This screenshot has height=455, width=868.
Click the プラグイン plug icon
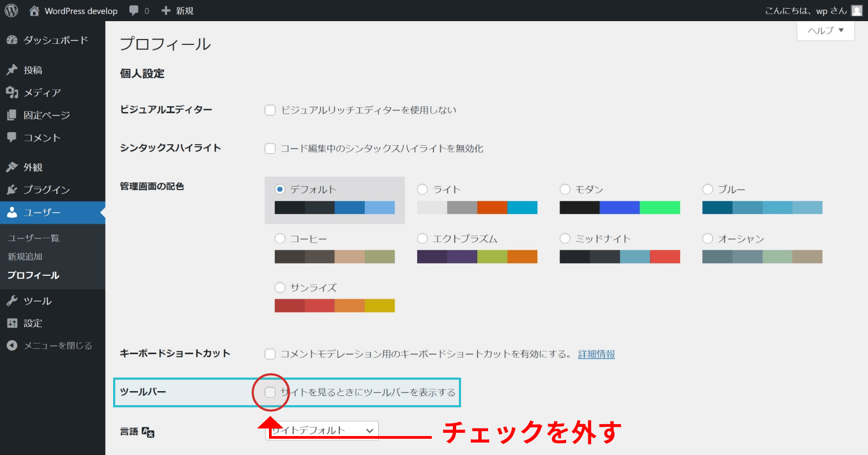(x=12, y=190)
